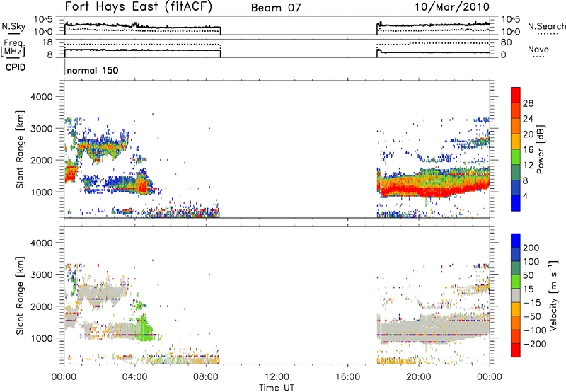
Task: Click the "4" label on the Power colorbar
Action: [525, 196]
